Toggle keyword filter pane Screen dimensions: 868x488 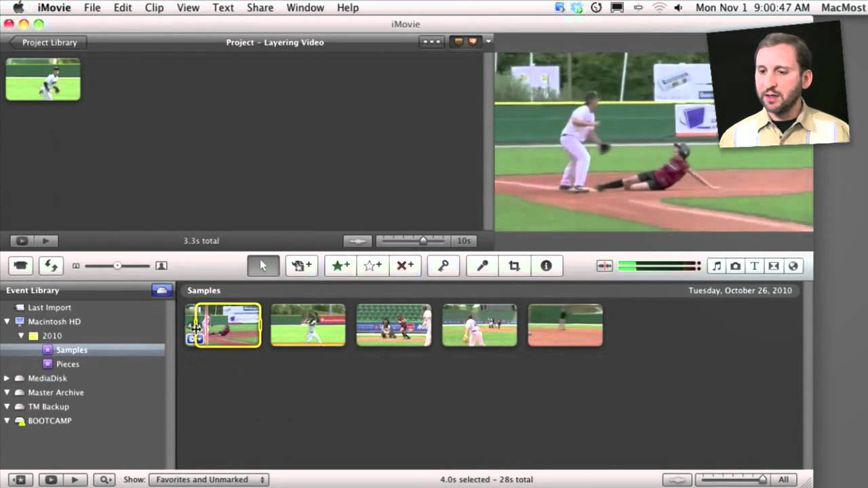coord(105,479)
